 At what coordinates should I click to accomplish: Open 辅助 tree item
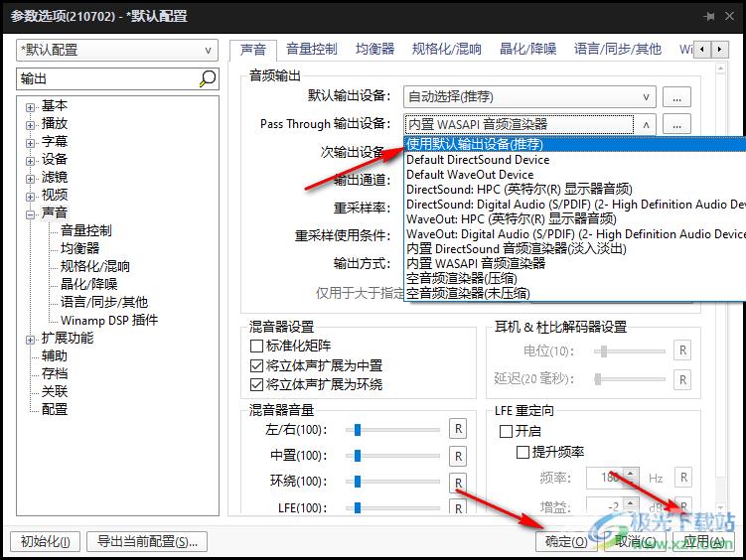click(55, 355)
